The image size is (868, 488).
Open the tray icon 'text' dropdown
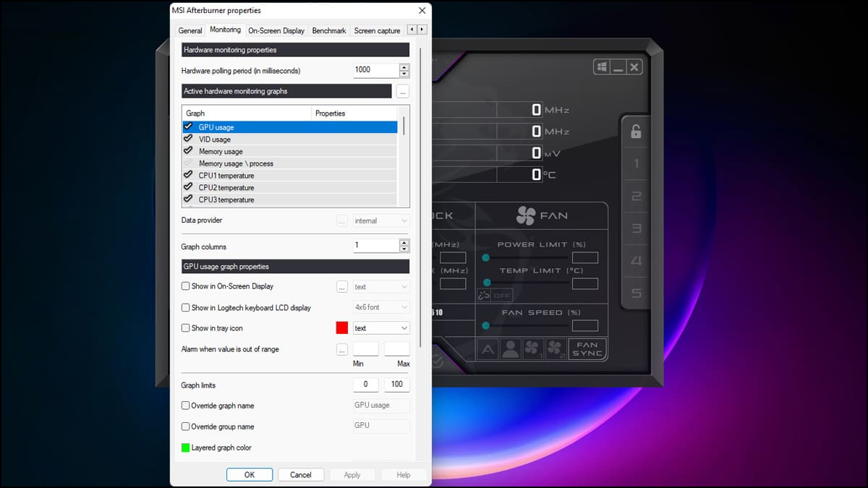coord(381,328)
